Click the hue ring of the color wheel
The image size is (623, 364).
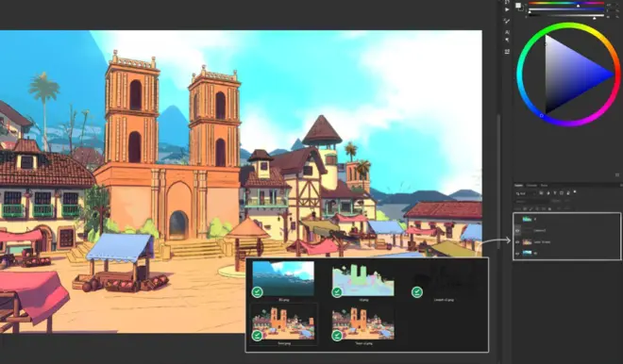coord(569,26)
